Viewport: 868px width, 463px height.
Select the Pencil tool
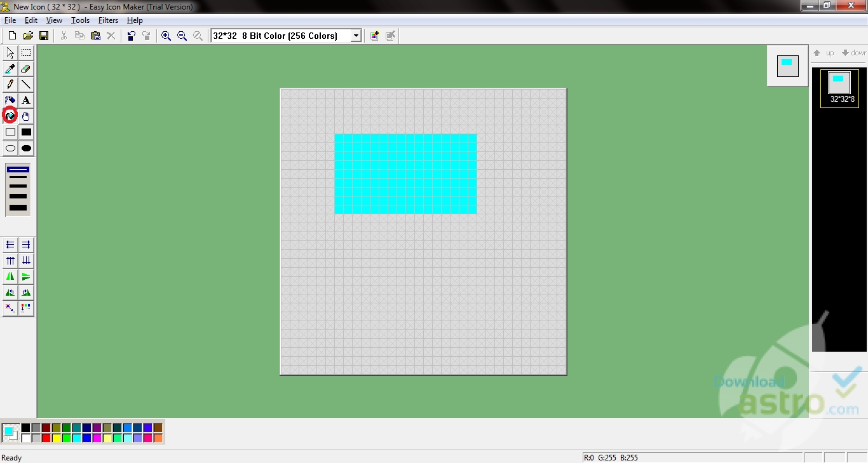[x=10, y=83]
